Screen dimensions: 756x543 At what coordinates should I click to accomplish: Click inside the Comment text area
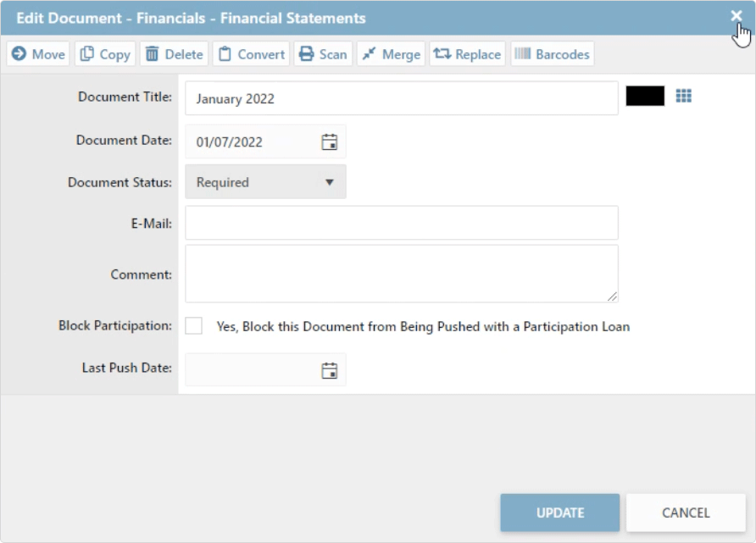pos(401,274)
